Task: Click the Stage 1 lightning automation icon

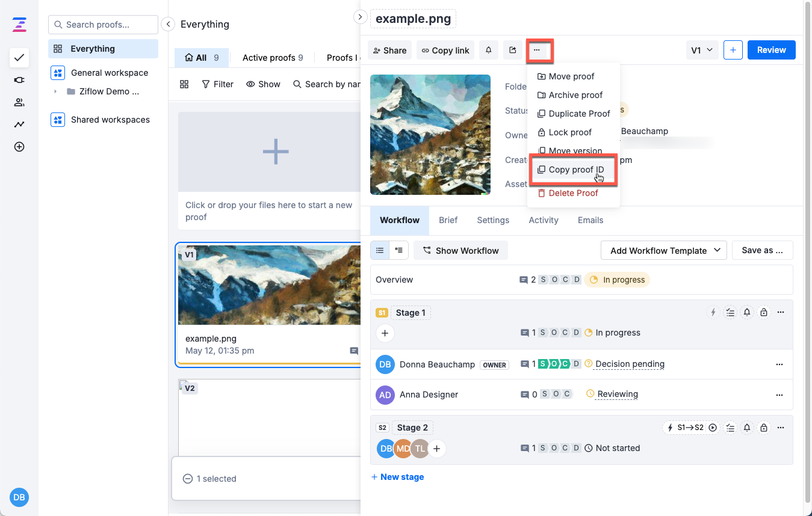Action: pos(713,312)
